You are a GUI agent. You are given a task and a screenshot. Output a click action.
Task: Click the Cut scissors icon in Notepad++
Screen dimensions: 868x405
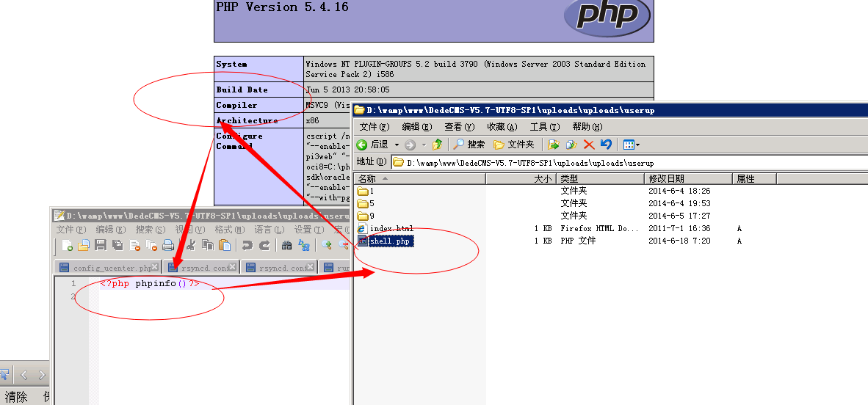click(191, 246)
